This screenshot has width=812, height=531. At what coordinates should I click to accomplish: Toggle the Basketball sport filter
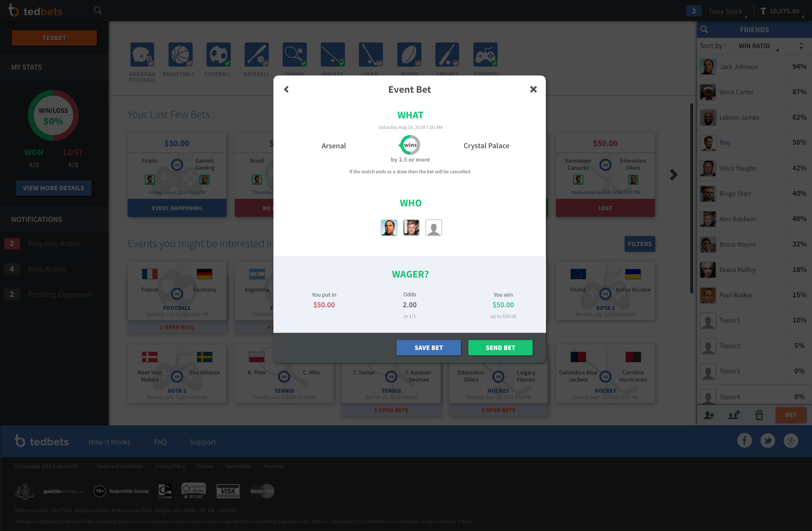click(x=180, y=55)
